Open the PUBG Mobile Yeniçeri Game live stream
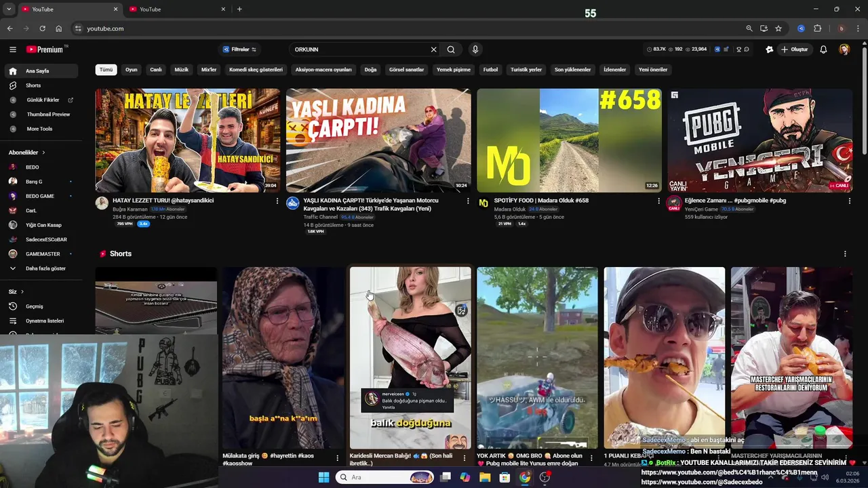This screenshot has height=488, width=868. (760, 140)
